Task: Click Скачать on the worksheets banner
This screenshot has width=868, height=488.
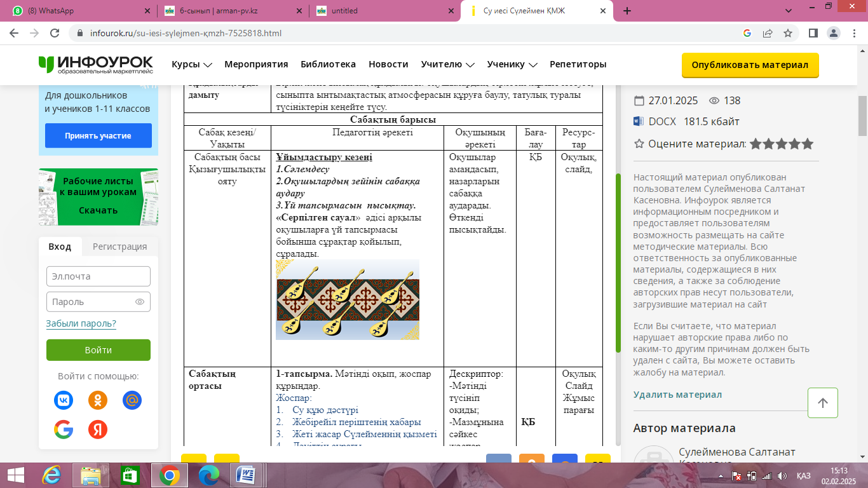Action: (x=98, y=210)
